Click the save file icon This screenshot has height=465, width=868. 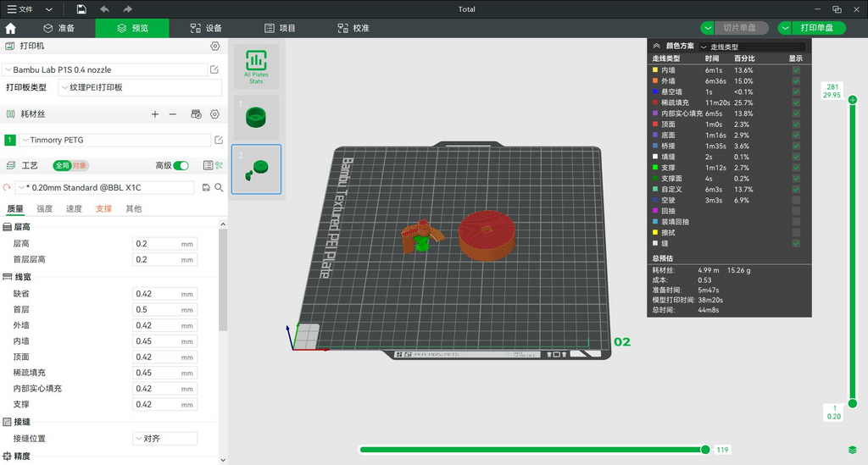click(81, 8)
